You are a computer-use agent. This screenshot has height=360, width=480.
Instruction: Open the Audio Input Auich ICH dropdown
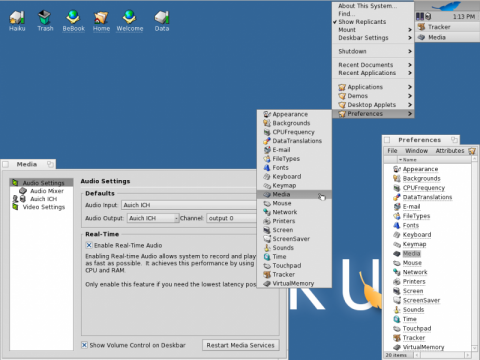coord(189,205)
